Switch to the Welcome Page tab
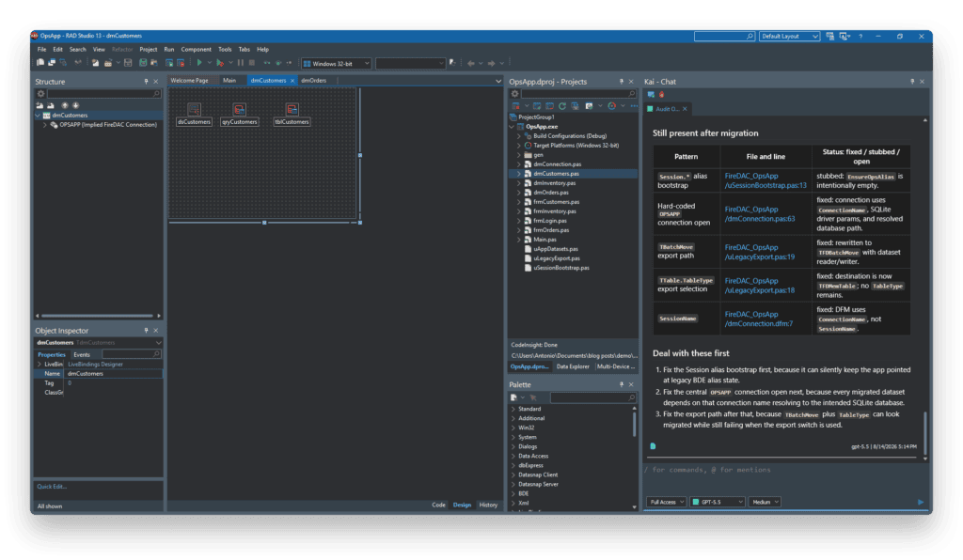 click(189, 81)
